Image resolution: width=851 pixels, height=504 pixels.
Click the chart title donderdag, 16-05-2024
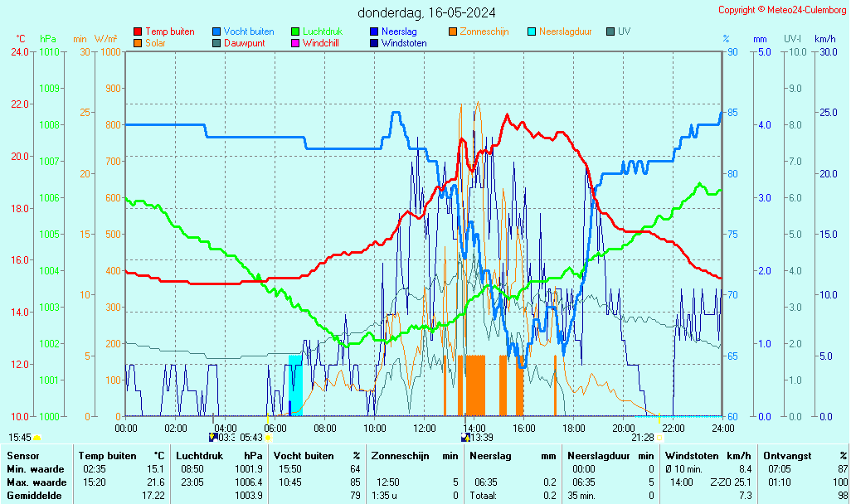click(x=427, y=12)
